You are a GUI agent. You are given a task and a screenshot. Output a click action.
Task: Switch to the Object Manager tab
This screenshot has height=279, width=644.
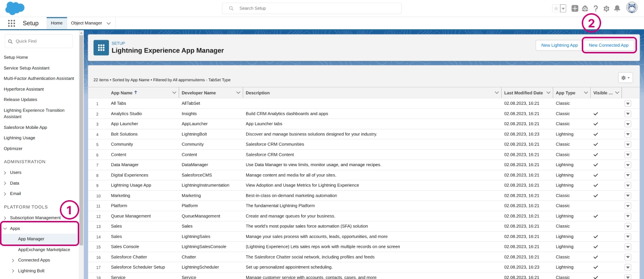pos(86,23)
